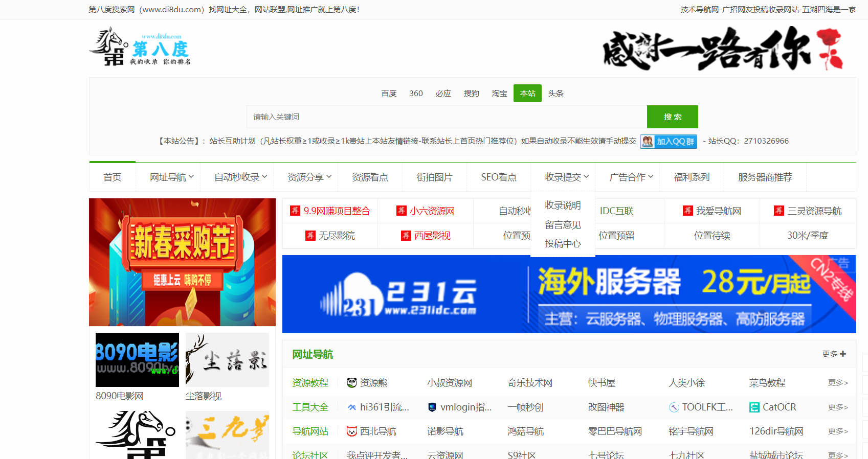Switch search engine to 头条
868x459 pixels.
(555, 93)
